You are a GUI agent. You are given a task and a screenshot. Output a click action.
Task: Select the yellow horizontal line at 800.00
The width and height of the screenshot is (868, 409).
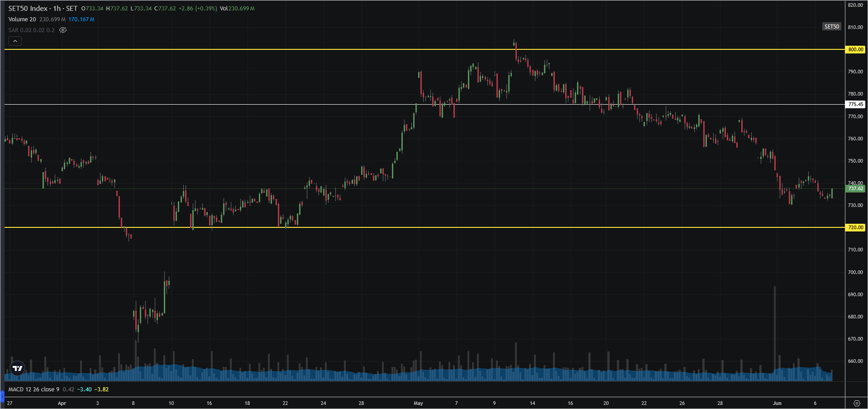(x=424, y=49)
